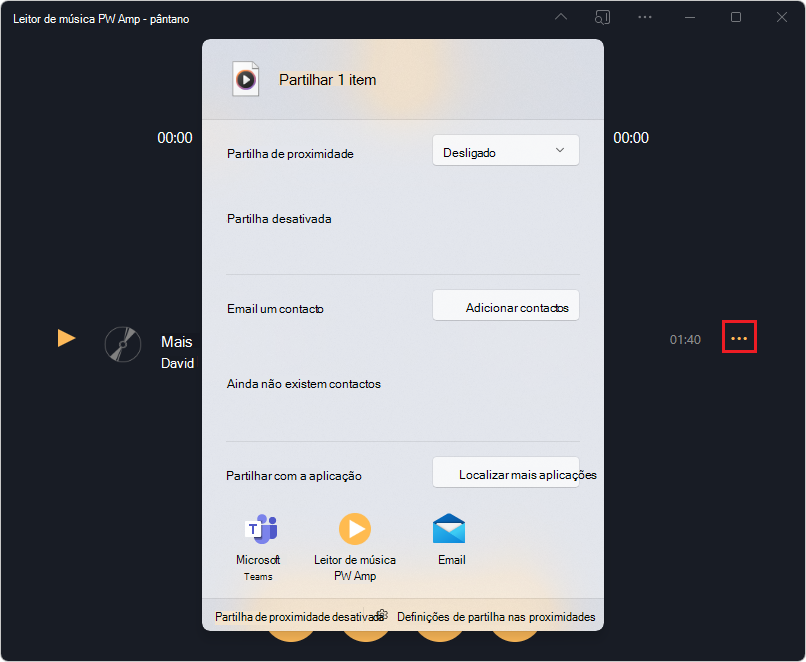806x662 pixels.
Task: Click the Partilha de proximidade desativada status
Action: point(297,617)
